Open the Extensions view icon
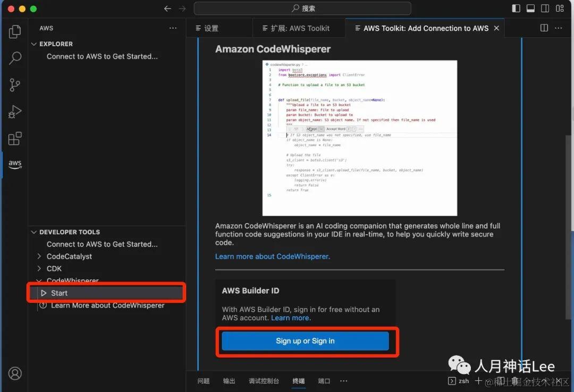Screen dimensions: 574x392 coord(15,138)
